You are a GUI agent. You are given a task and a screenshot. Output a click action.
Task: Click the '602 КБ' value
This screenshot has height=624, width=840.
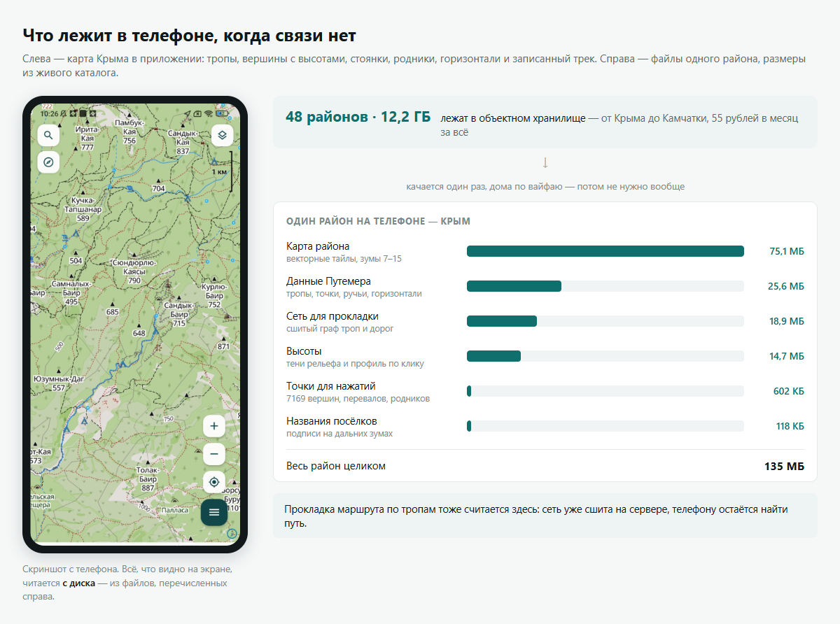789,391
